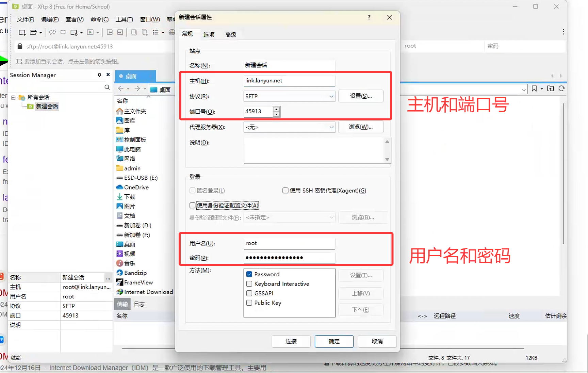Click the New Session toolbar icon
Image resolution: width=588 pixels, height=373 pixels.
(x=22, y=32)
